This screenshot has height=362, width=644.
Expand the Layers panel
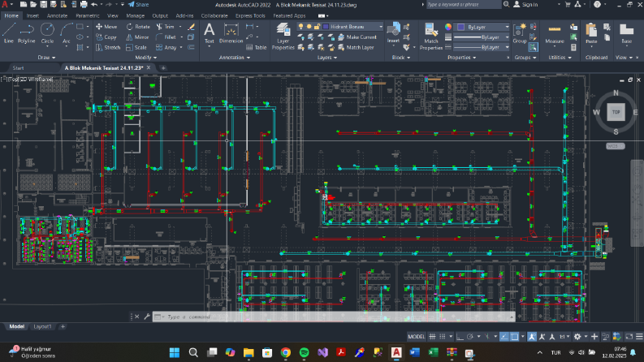[327, 58]
